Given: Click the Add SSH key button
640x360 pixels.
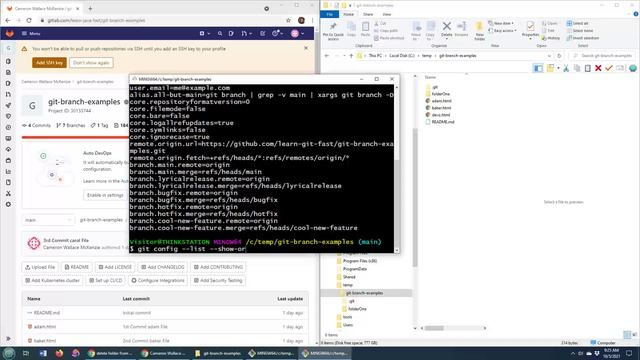Looking at the screenshot, I should (49, 63).
